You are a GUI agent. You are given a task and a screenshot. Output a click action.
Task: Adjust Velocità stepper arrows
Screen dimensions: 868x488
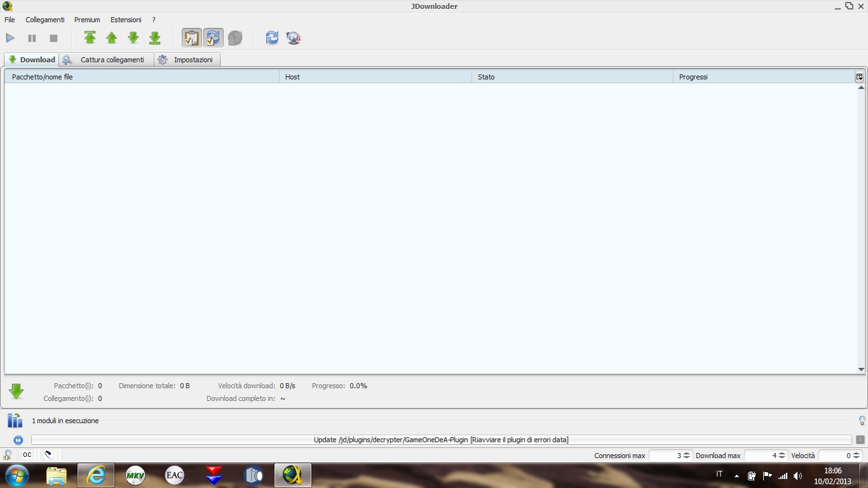(857, 456)
